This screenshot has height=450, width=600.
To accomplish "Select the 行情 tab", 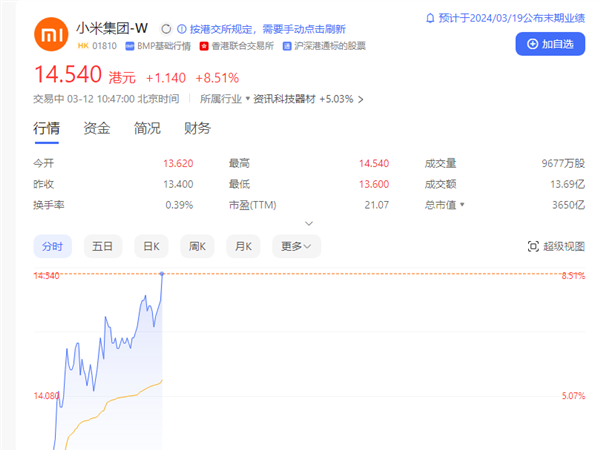I will coord(47,128).
